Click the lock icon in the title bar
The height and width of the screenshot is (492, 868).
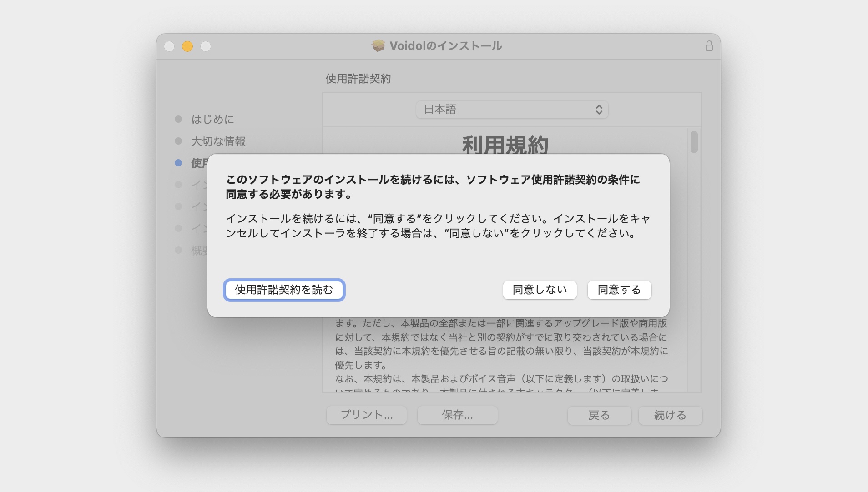click(x=708, y=46)
